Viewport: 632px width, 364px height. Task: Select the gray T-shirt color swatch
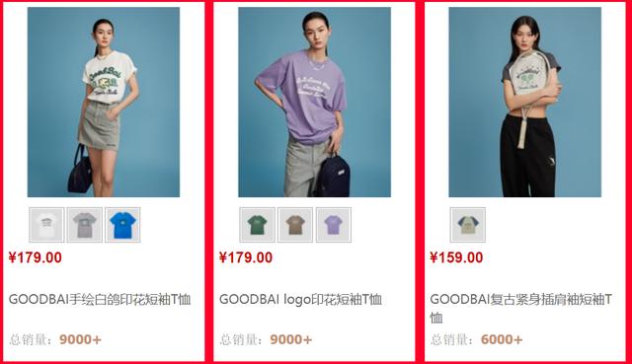[x=85, y=225]
